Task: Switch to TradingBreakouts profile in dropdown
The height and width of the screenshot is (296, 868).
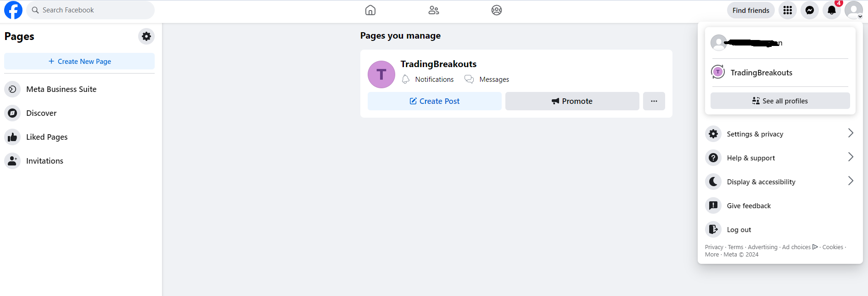Action: point(780,72)
